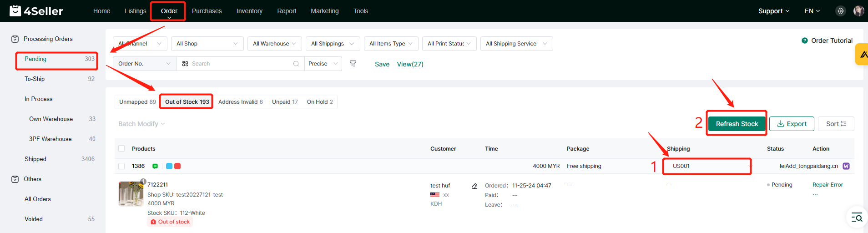The width and height of the screenshot is (868, 233).
Task: Tick the checkbox for order 1386
Action: pyautogui.click(x=121, y=166)
